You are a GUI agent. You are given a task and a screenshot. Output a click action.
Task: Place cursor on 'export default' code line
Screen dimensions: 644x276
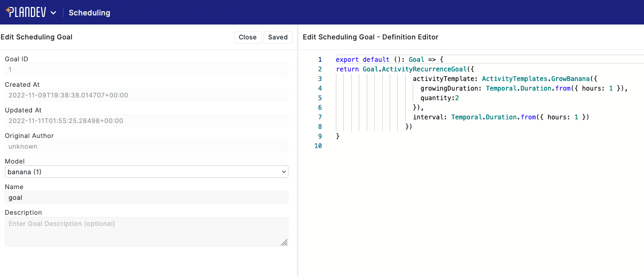coord(390,60)
